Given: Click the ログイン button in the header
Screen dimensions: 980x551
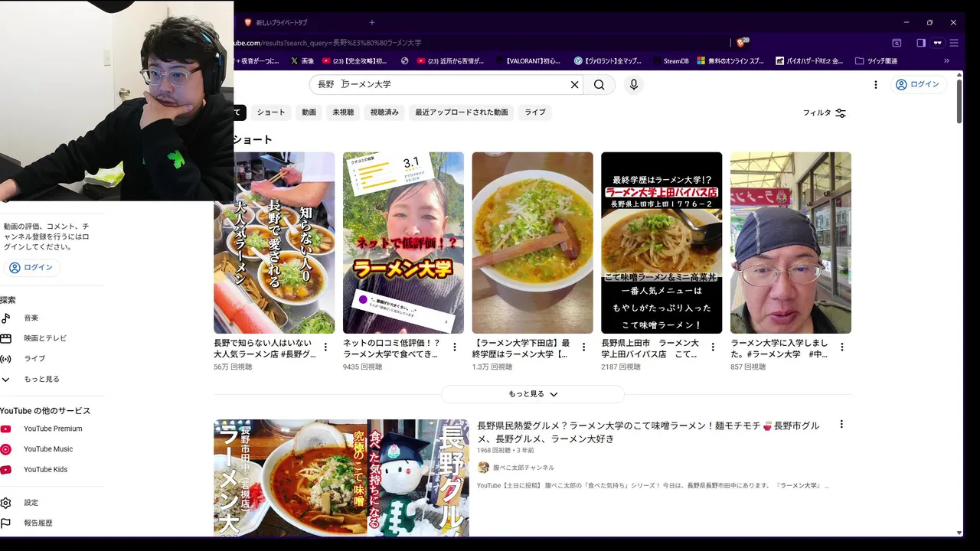Looking at the screenshot, I should pos(917,85).
